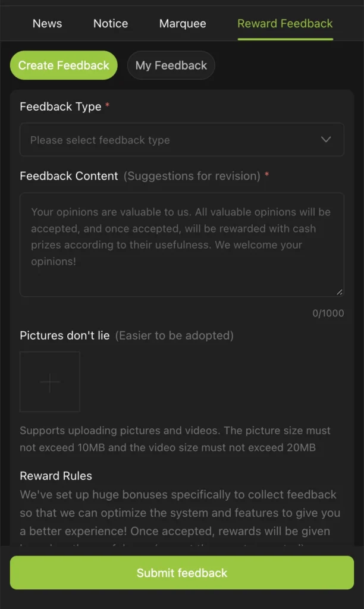The height and width of the screenshot is (609, 364).
Task: Show the My Feedback list
Action: [x=171, y=65]
